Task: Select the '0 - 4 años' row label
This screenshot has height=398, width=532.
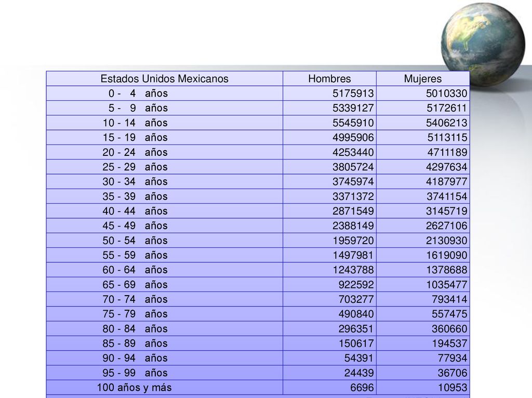Action: tap(138, 94)
